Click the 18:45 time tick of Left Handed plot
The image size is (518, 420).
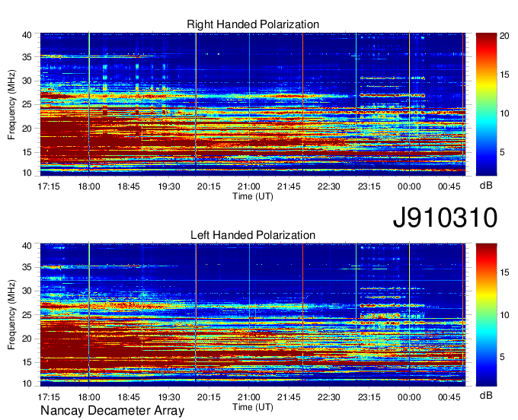[x=129, y=397]
